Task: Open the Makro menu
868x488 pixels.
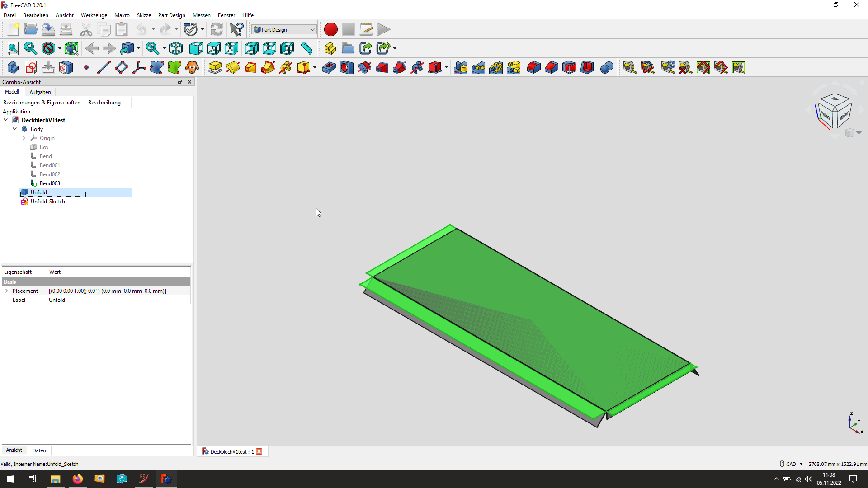Action: click(x=122, y=15)
